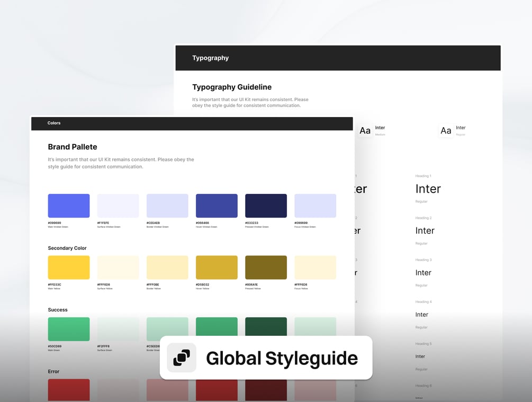
Task: Click the Error section heading
Action: pos(53,371)
